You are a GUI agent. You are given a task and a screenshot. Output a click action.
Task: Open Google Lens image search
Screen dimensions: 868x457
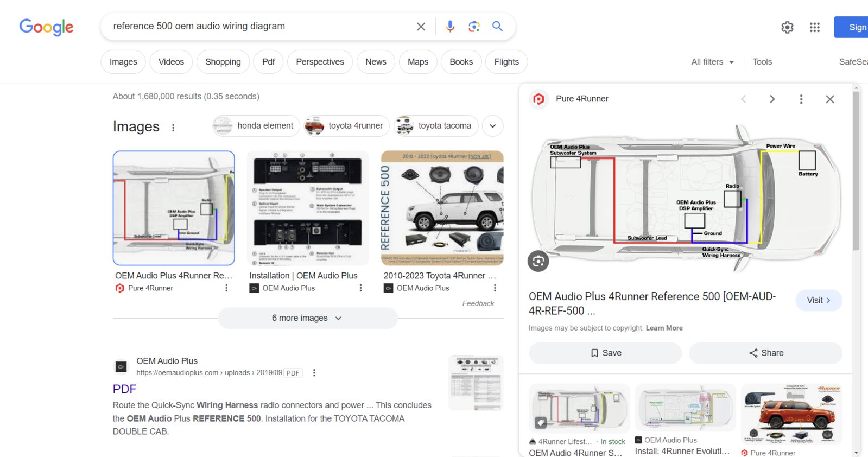474,27
